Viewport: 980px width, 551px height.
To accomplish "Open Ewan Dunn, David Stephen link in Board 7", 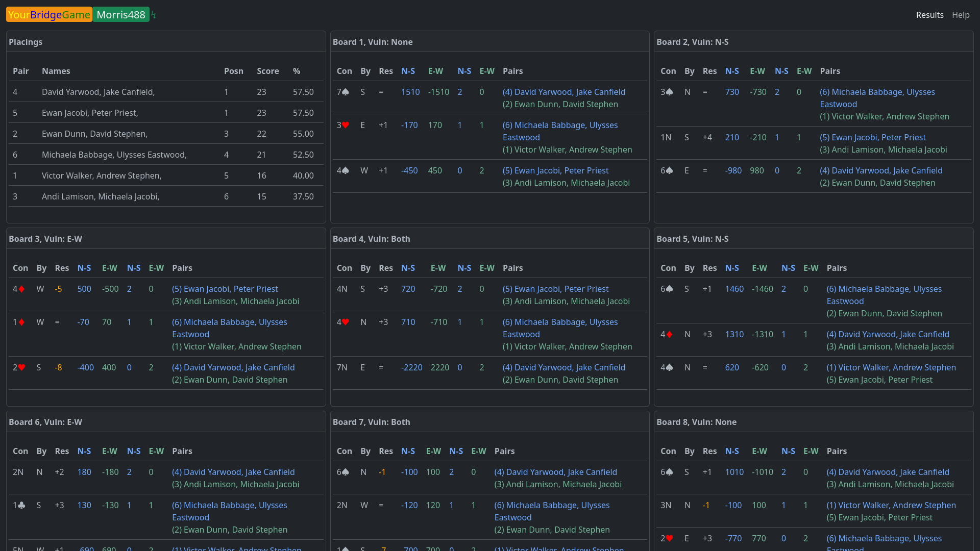I will 552,530.
